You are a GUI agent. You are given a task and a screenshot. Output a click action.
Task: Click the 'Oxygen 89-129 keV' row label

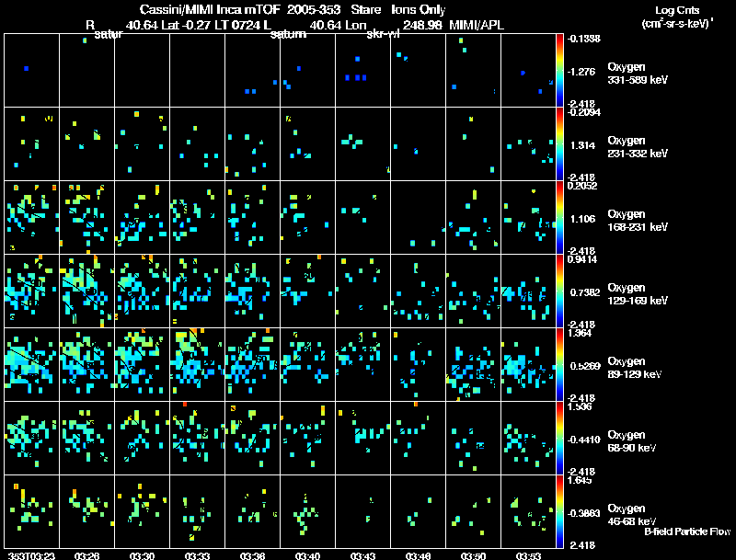point(635,368)
